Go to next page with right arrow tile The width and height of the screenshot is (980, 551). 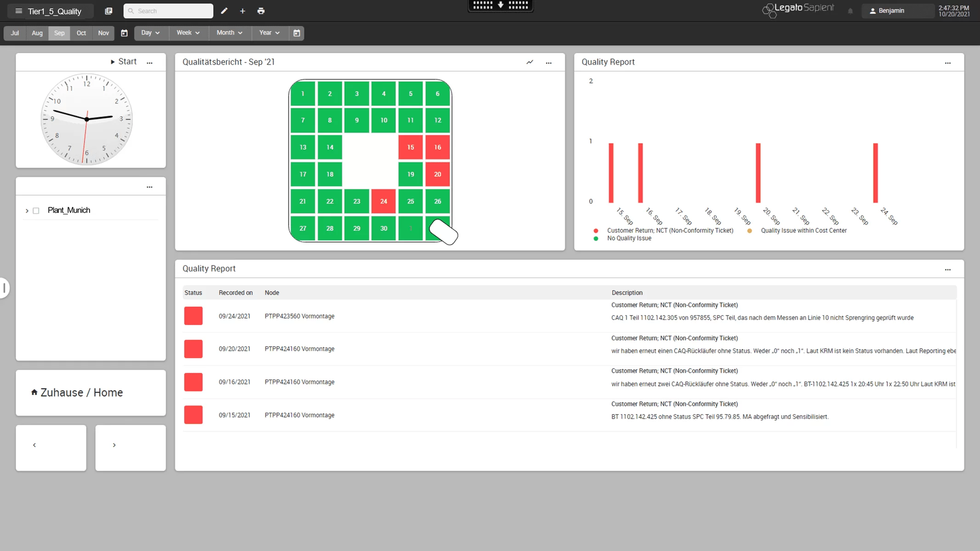click(130, 448)
